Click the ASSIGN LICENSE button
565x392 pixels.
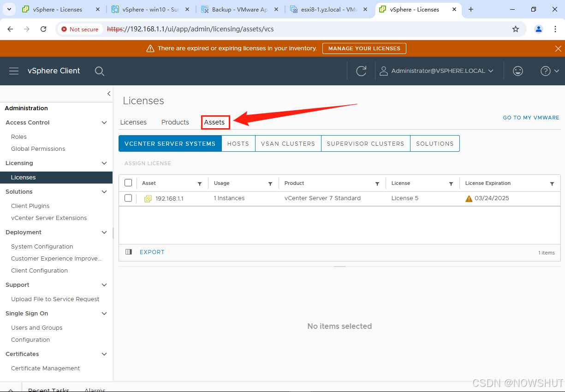coord(148,163)
